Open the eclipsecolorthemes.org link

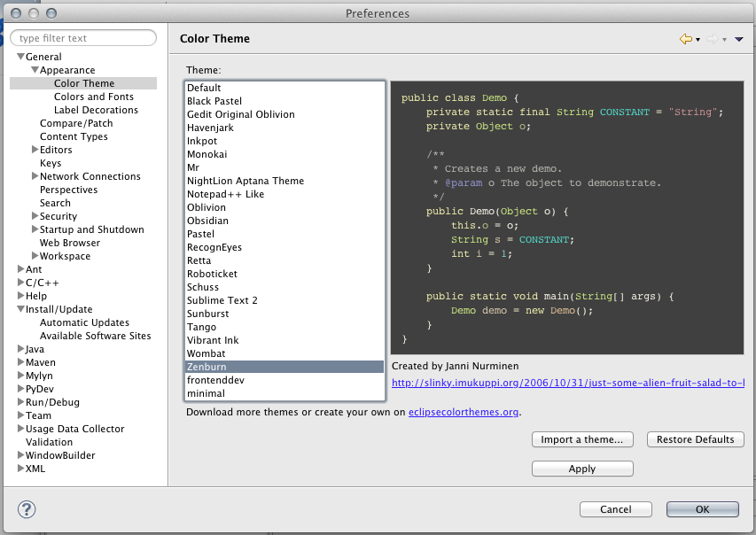point(464,412)
